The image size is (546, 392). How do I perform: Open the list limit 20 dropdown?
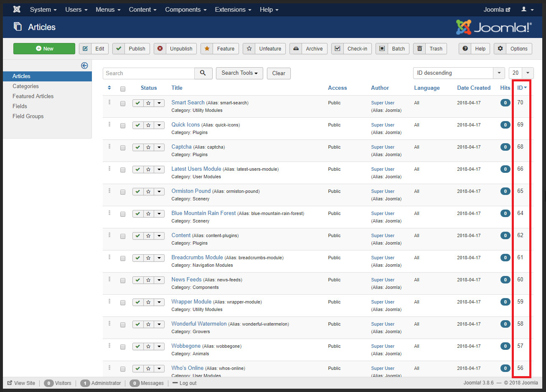click(521, 73)
